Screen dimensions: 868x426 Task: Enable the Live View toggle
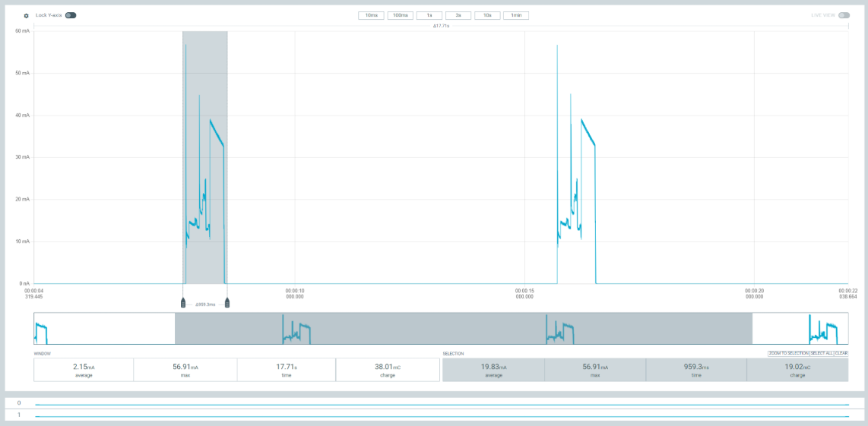844,15
